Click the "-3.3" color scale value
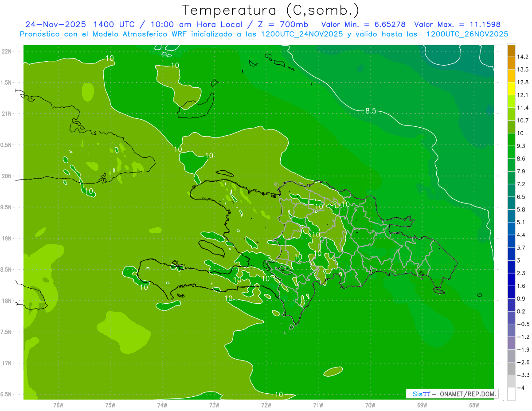This screenshot has height=411, width=532. pyautogui.click(x=523, y=375)
